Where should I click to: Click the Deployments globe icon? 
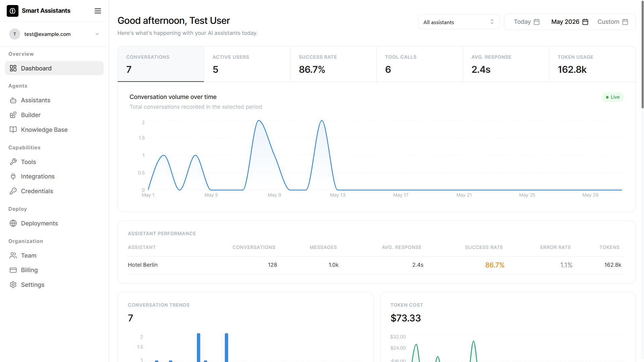13,223
